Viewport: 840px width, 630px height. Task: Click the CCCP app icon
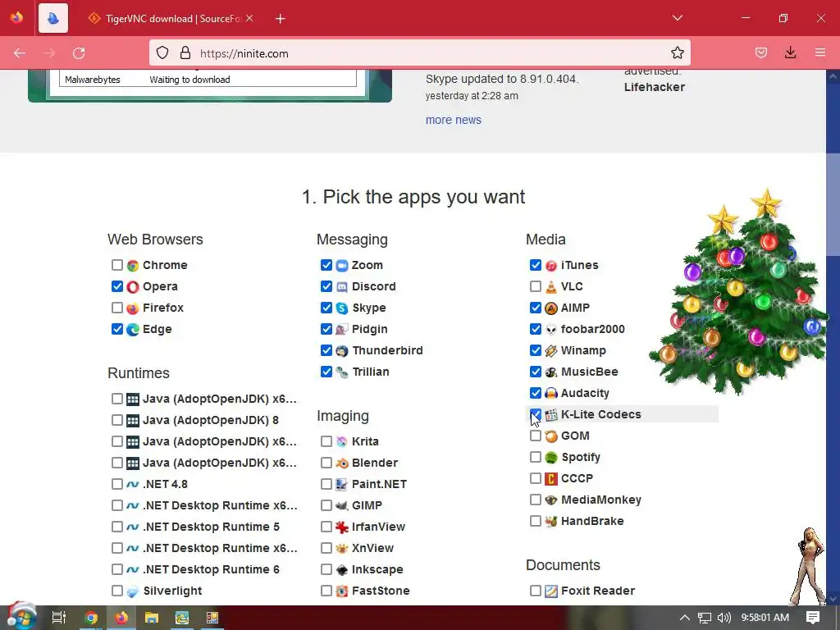pos(551,478)
